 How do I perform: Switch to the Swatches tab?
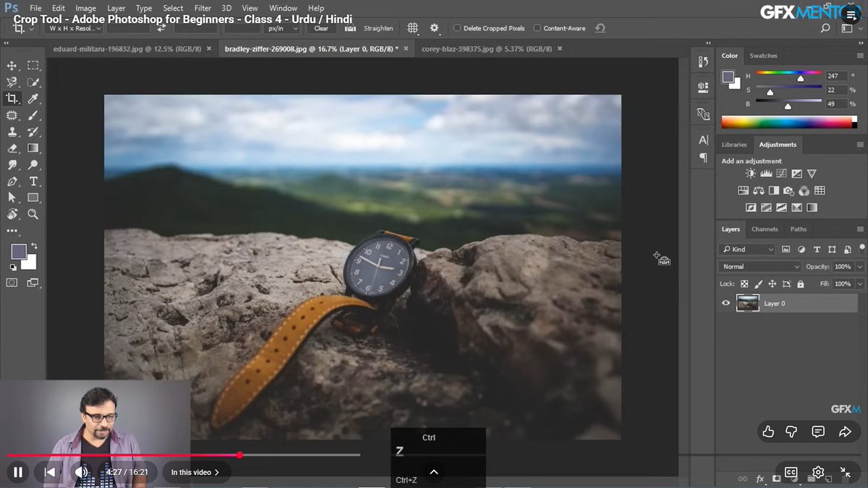click(x=763, y=56)
